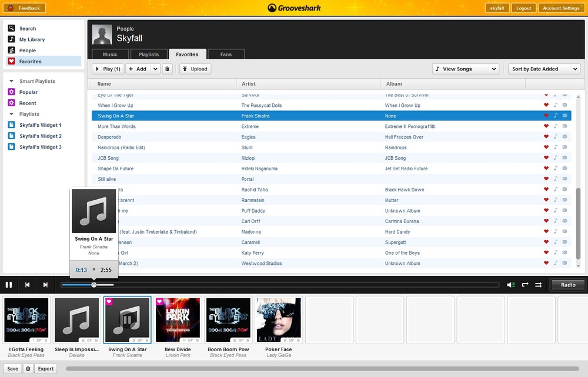Click the Upload button
Screen dimensions: 588x377
pyautogui.click(x=195, y=69)
